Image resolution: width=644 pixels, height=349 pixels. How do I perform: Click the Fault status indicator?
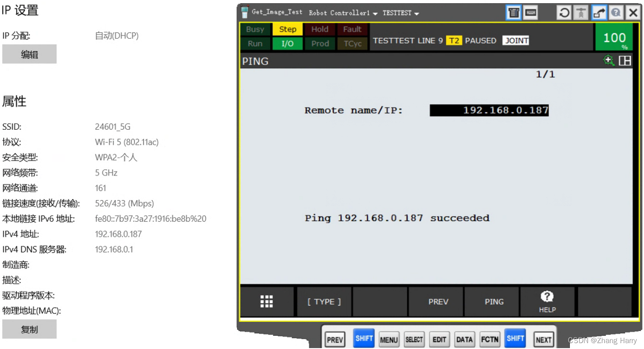pyautogui.click(x=352, y=29)
